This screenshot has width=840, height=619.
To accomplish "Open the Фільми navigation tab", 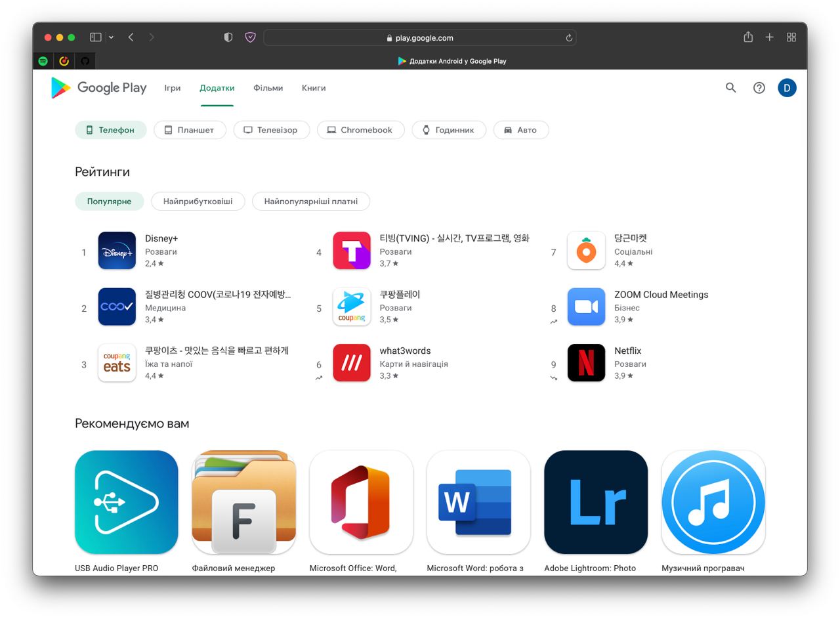I will (268, 88).
